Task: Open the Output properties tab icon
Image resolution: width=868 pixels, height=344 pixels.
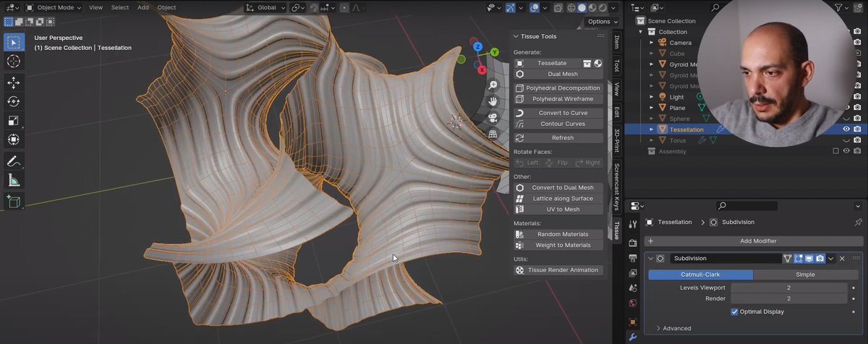Action: (633, 258)
